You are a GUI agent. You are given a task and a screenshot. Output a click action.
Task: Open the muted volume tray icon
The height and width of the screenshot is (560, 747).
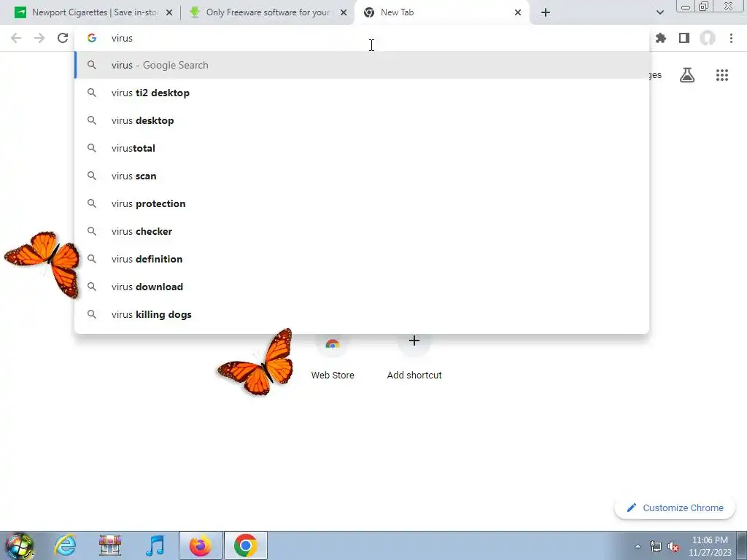coord(673,546)
